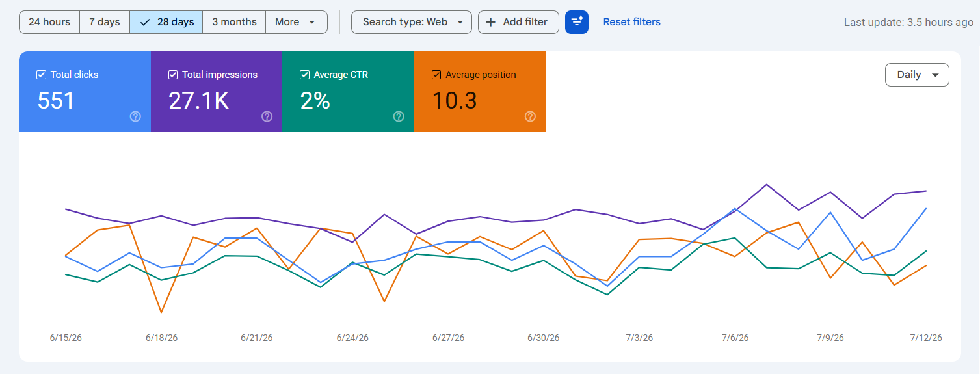Click the Last update: 3.5 hours ago text
This screenshot has width=980, height=374.
click(908, 22)
